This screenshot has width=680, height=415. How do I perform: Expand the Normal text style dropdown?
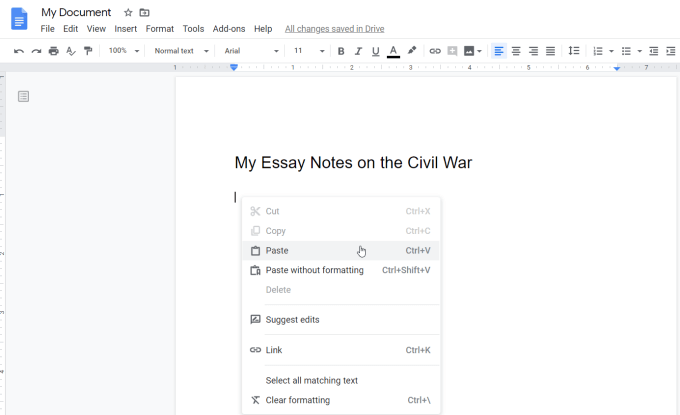pyautogui.click(x=181, y=51)
